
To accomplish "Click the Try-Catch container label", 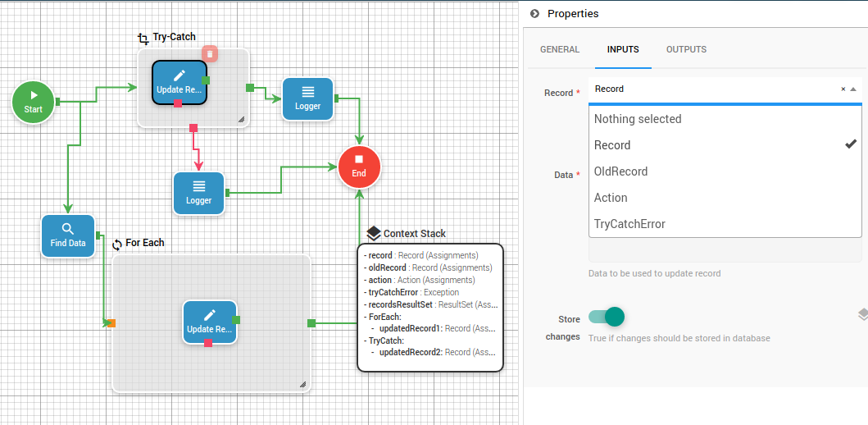I will click(x=174, y=37).
